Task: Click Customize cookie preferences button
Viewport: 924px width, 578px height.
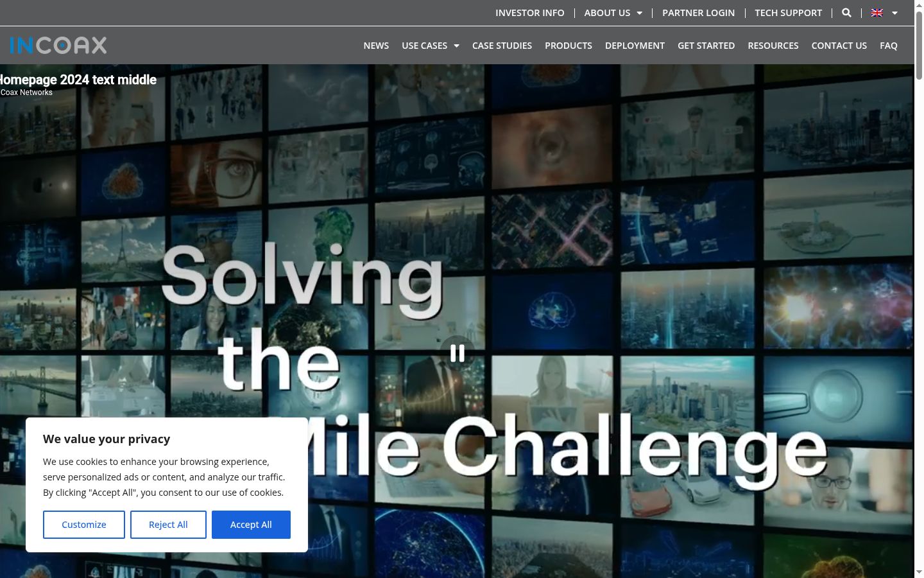Action: click(84, 525)
